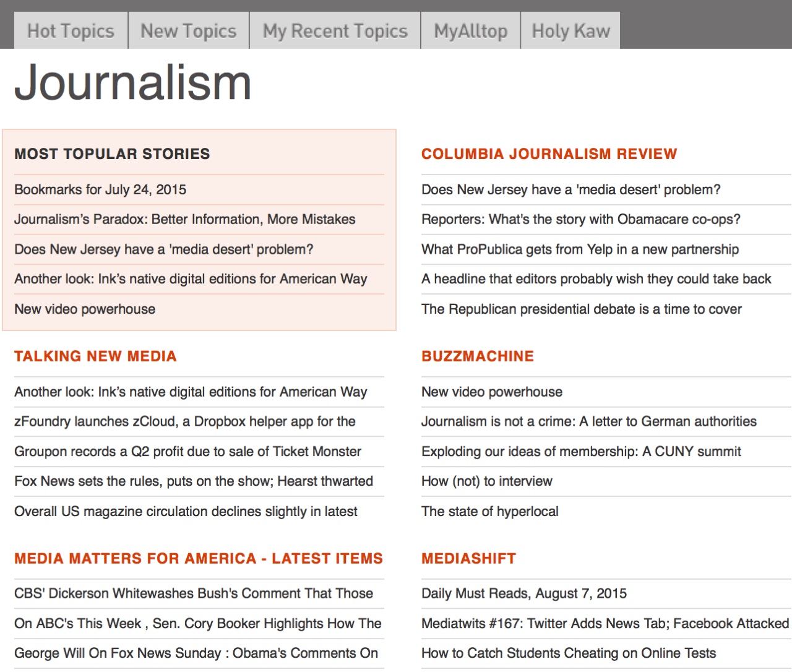792x672 pixels.
Task: Open Daily Must Reads, August 7, 2015
Action: click(x=524, y=594)
